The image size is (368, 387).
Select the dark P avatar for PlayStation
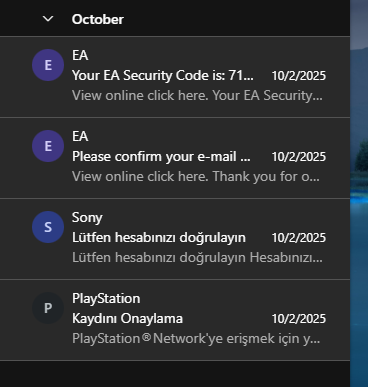pos(48,308)
